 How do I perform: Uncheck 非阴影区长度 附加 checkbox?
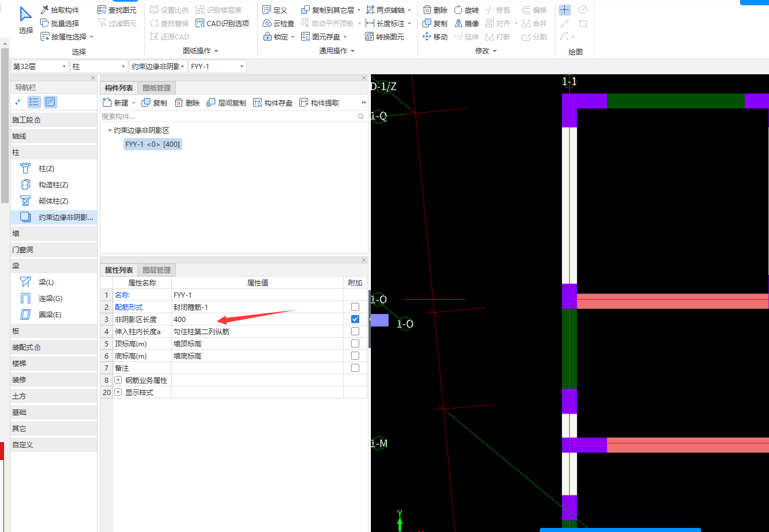tap(355, 319)
